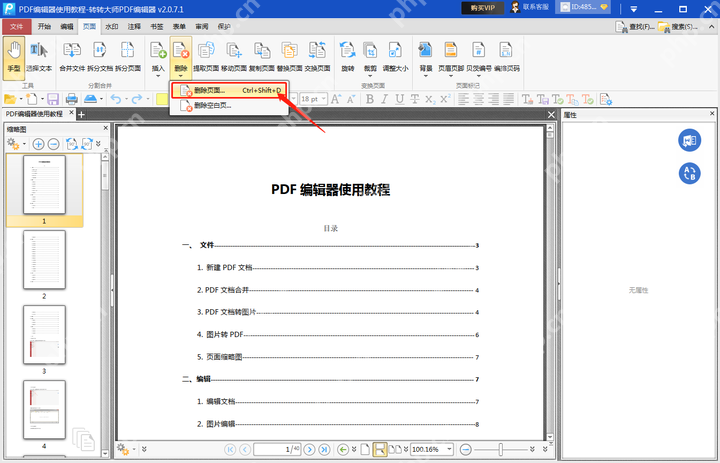Screen dimensions: 720x463
Task: Click the 购买VIP button
Action: [482, 8]
